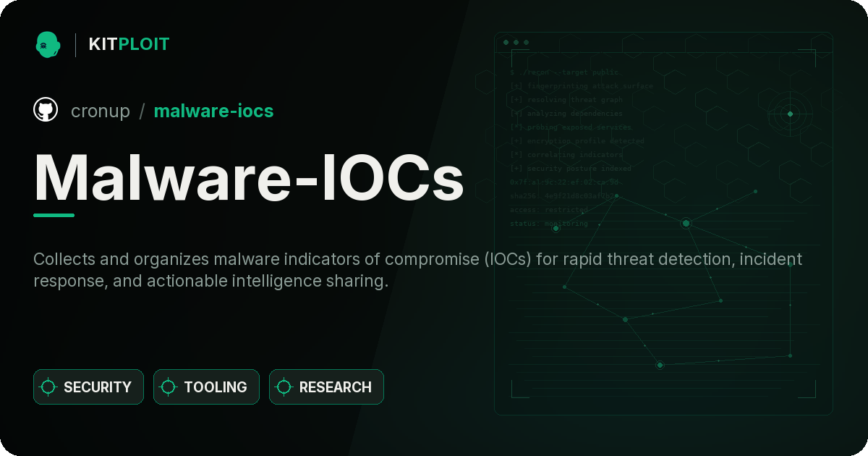
Task: Open the malware-iocs repository name
Action: tap(213, 111)
